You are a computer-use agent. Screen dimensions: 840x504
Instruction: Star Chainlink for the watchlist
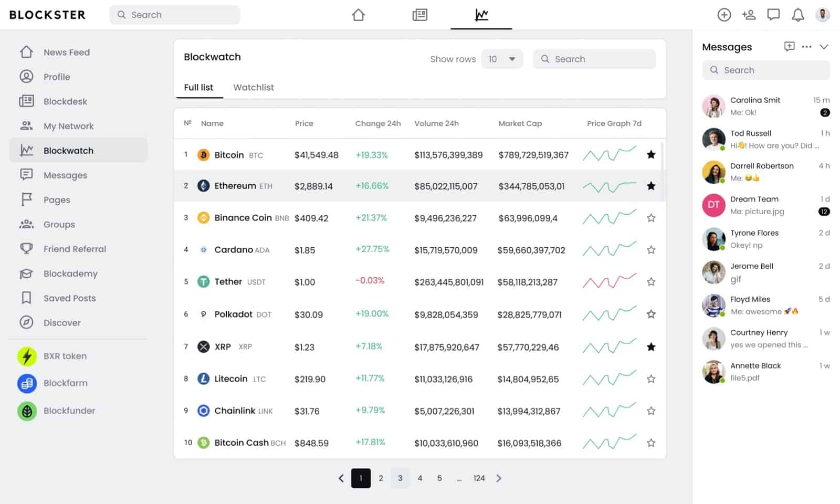(x=651, y=411)
